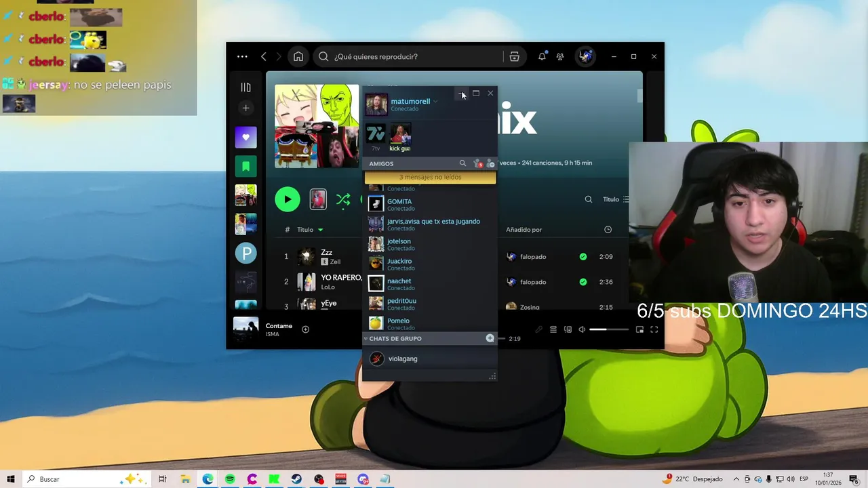The height and width of the screenshot is (488, 868).
Task: Open 'Contame' now playing title
Action: [x=279, y=326]
